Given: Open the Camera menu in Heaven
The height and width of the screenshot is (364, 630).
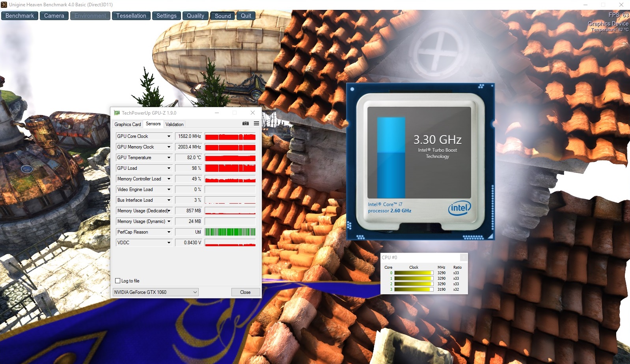Looking at the screenshot, I should pyautogui.click(x=54, y=16).
